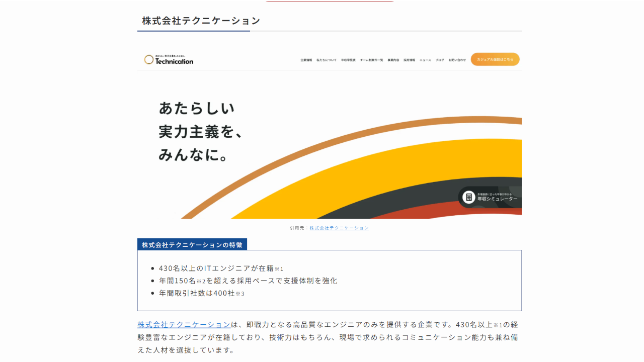
Task: Select お問い合わせ in the navigation
Action: [x=457, y=59]
